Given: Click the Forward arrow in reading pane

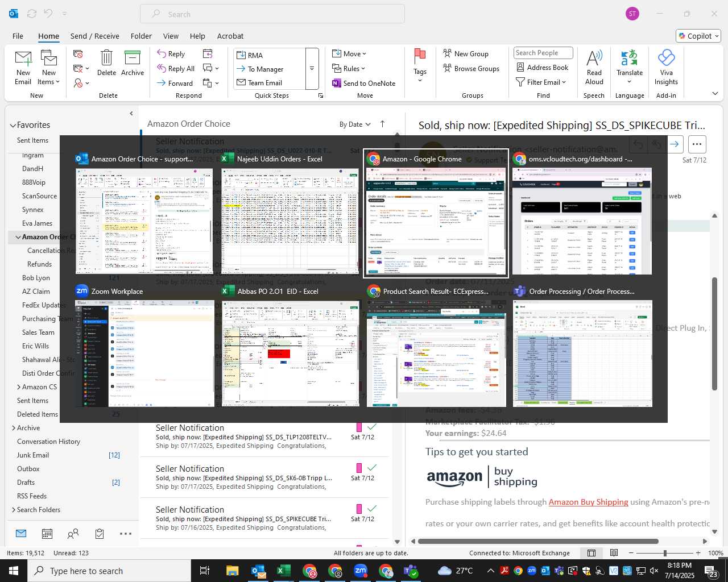Looking at the screenshot, I should point(675,144).
